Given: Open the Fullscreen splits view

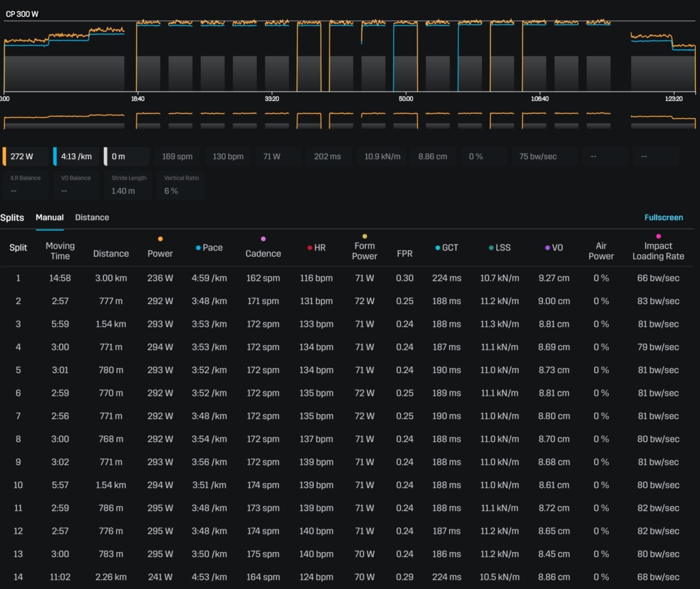Looking at the screenshot, I should pyautogui.click(x=663, y=217).
